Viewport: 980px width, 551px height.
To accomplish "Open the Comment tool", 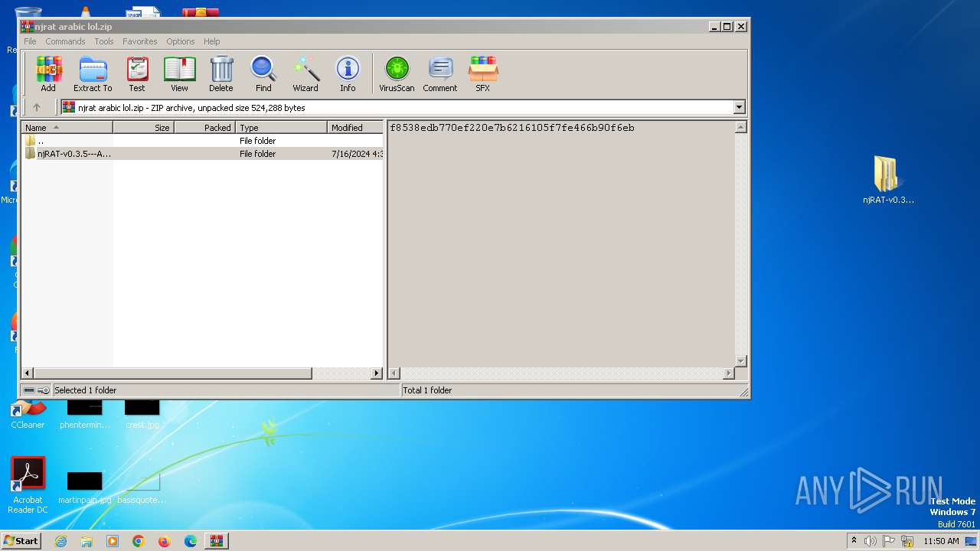I will 440,74.
